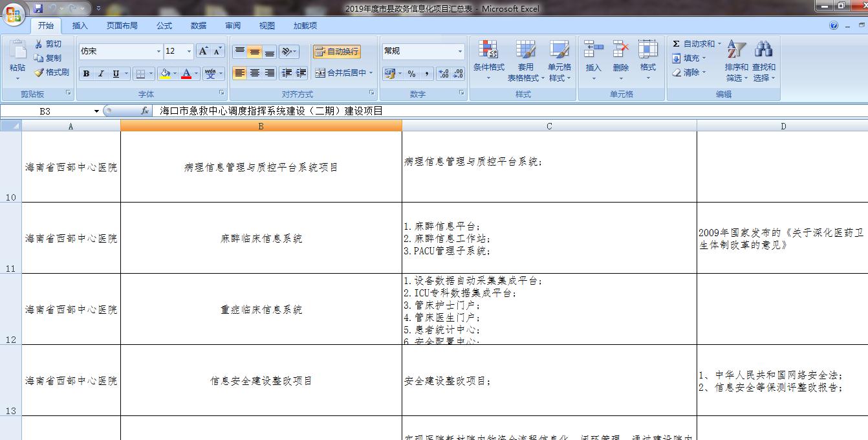Toggle Bold formatting

pyautogui.click(x=86, y=74)
